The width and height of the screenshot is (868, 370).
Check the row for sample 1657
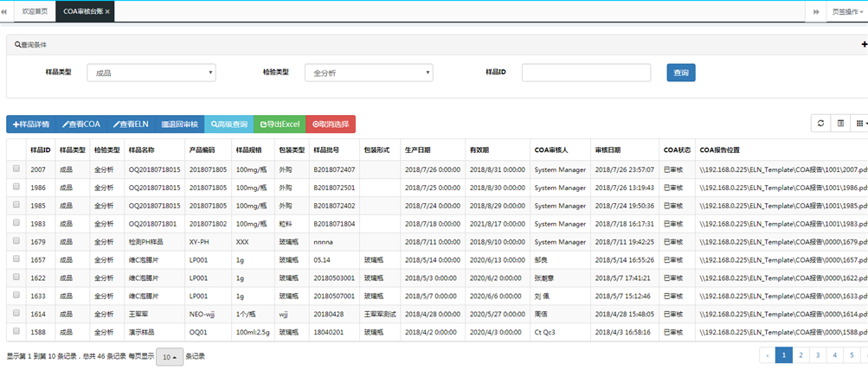[16, 258]
